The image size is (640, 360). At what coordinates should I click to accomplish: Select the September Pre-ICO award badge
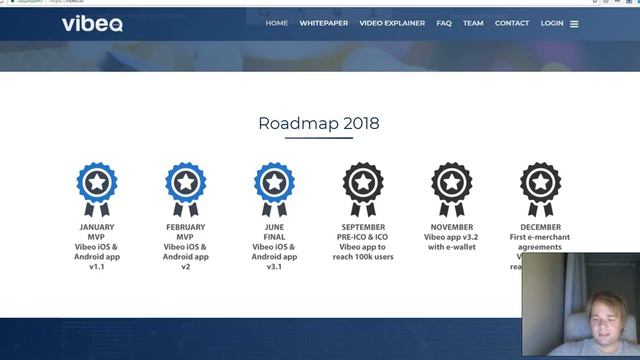(x=363, y=189)
